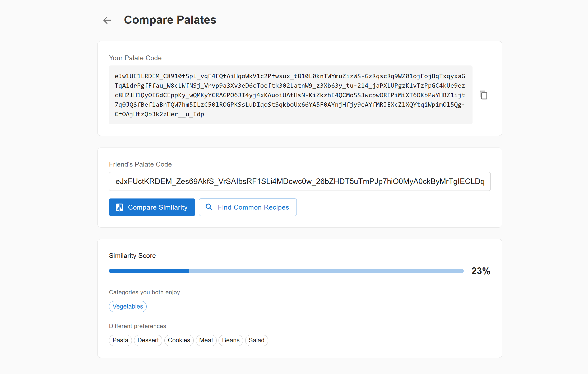Select the Dessert preference chip
Image resolution: width=588 pixels, height=374 pixels.
click(148, 340)
